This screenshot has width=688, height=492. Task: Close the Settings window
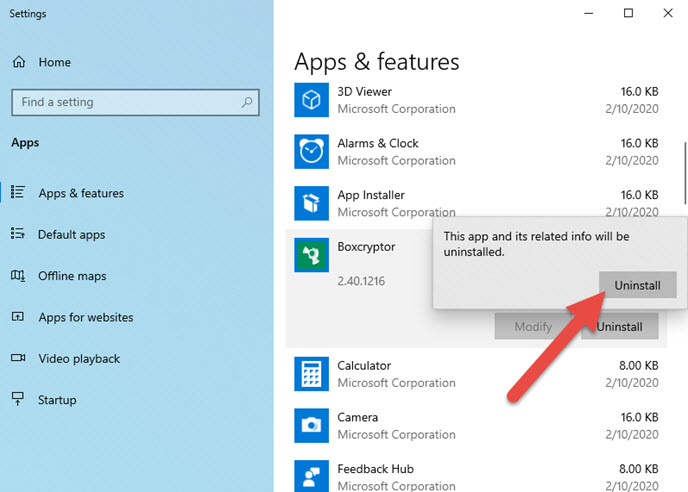tap(668, 13)
